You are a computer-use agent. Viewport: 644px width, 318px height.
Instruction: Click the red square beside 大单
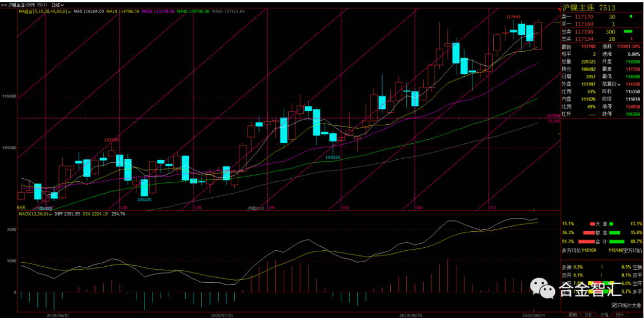(x=592, y=224)
